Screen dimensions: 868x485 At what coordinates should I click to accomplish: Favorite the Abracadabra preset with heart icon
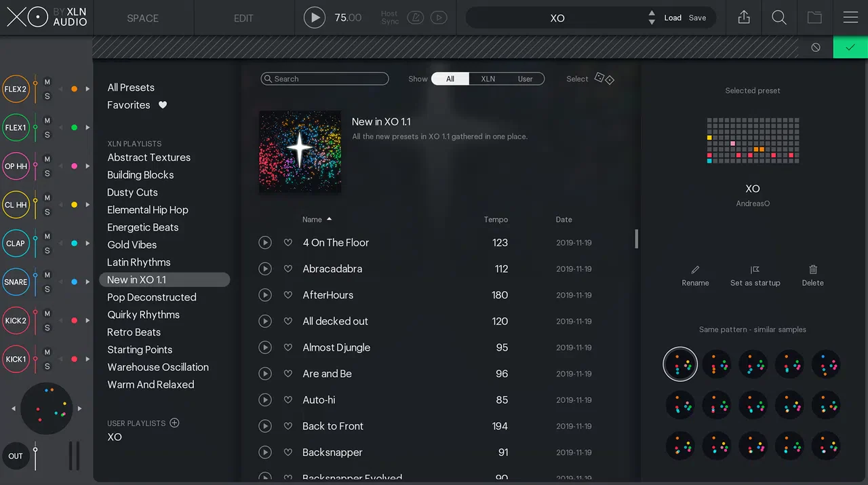click(x=288, y=269)
